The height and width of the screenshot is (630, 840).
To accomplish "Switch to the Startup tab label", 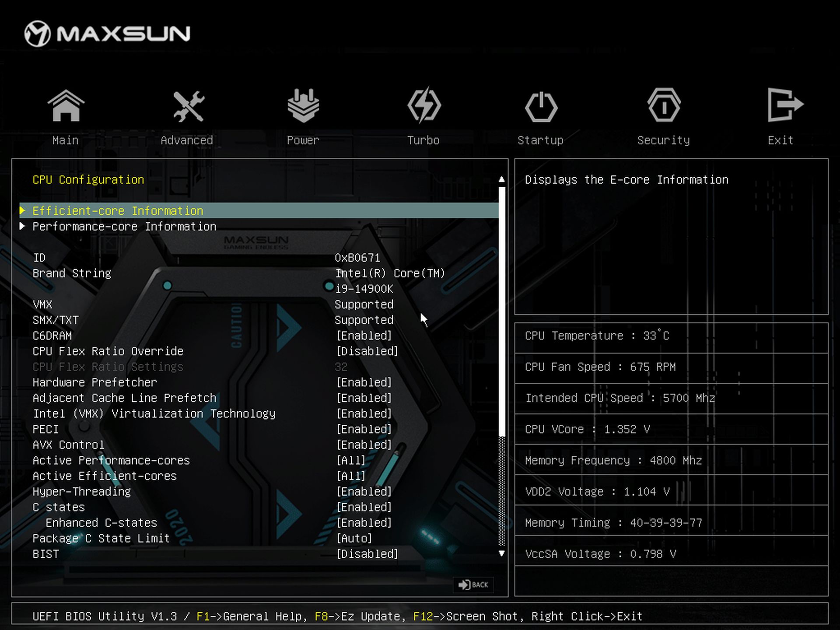I will tap(541, 140).
